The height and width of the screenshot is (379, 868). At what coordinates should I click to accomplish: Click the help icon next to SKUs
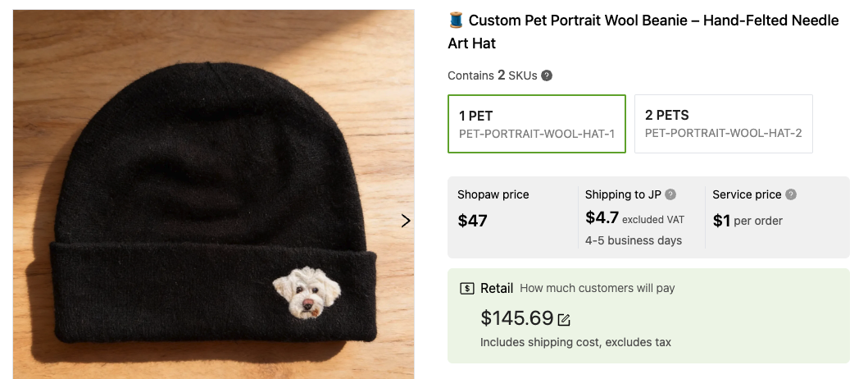(x=547, y=75)
